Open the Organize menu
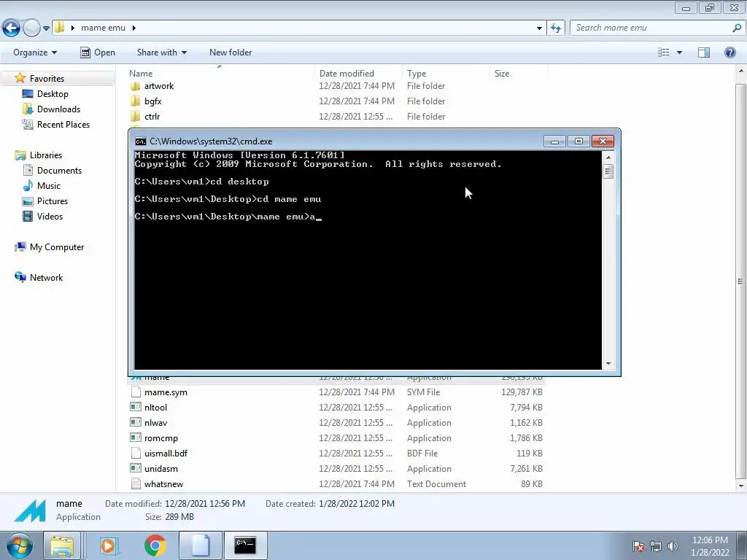Screen dimensions: 747x560 (35, 52)
